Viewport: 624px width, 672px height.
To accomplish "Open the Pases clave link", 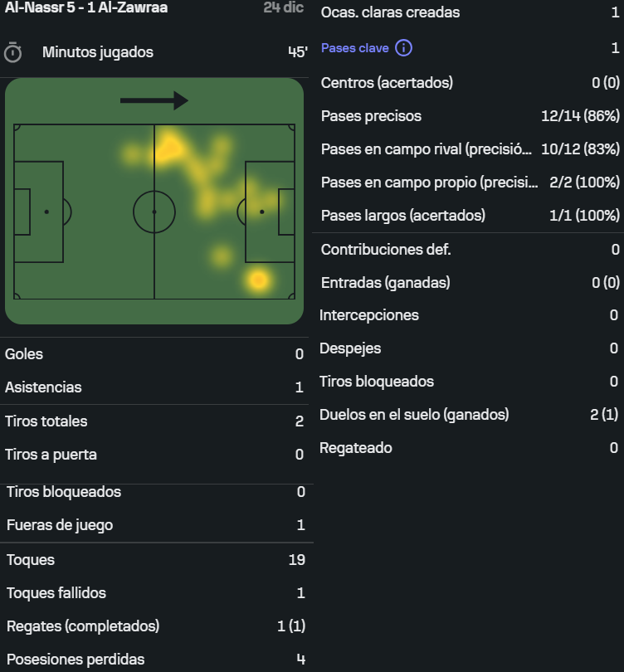I will click(355, 48).
